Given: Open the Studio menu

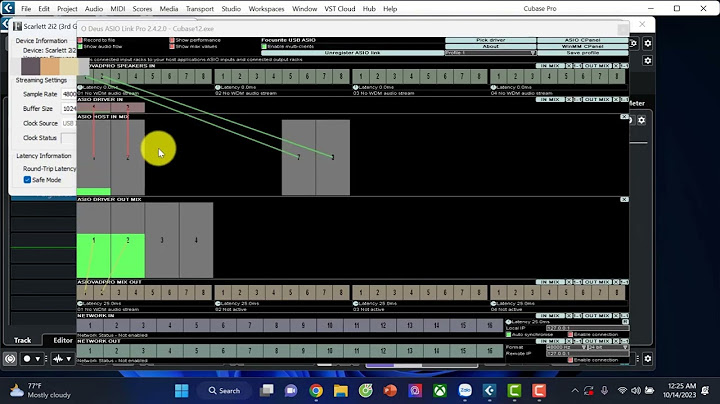Looking at the screenshot, I should point(231,9).
